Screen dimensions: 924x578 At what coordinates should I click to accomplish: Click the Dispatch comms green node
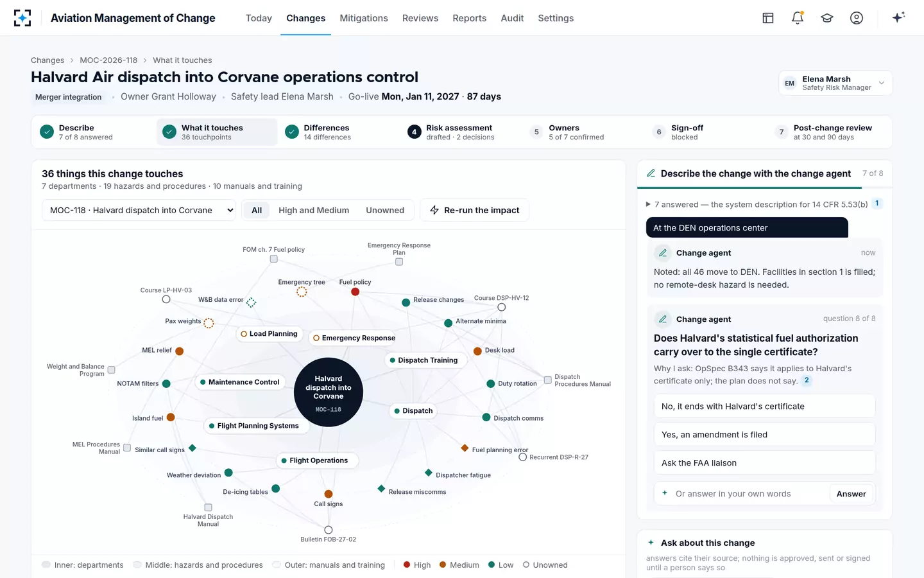point(486,417)
